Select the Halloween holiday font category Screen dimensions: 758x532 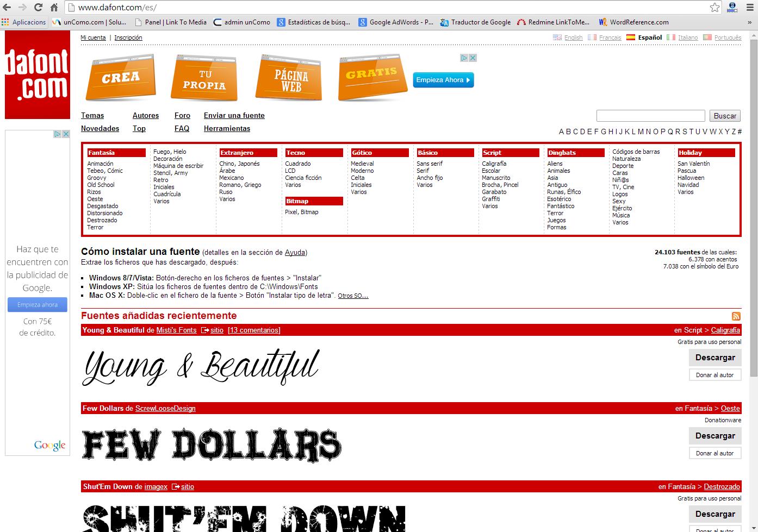691,178
